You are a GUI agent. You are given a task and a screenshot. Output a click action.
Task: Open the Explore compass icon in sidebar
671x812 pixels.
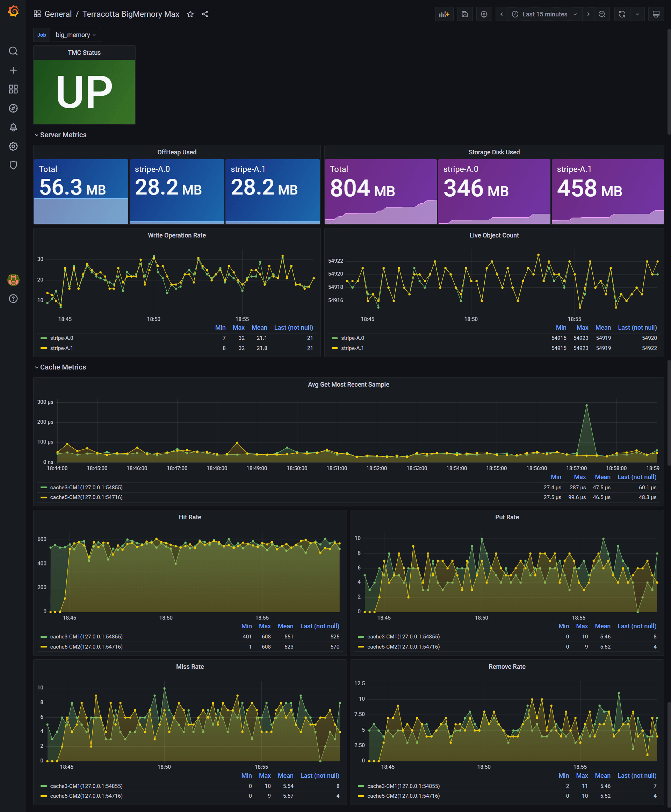[x=13, y=108]
